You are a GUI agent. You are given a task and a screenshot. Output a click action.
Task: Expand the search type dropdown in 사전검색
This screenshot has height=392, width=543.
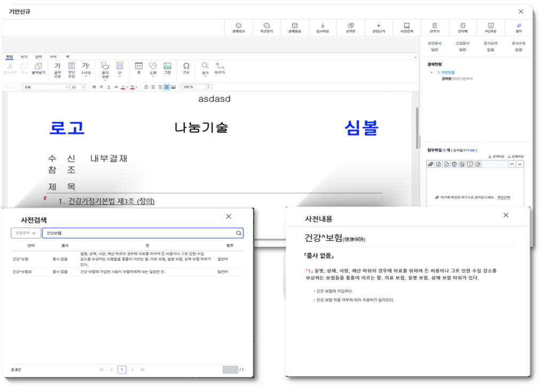point(26,233)
